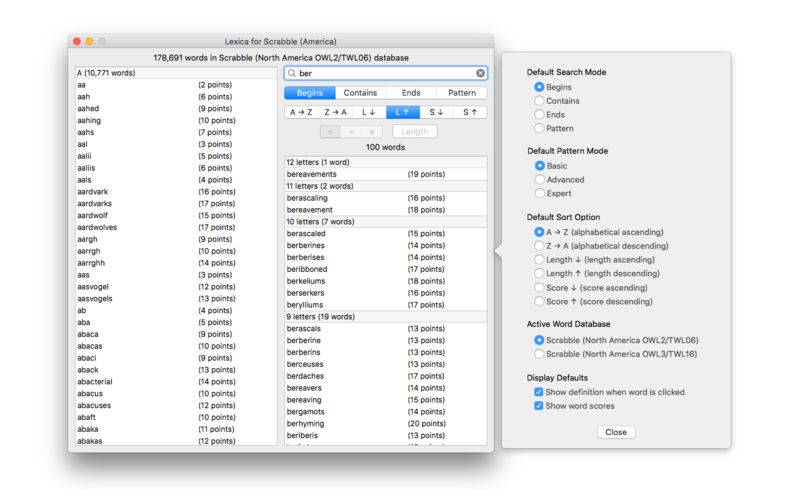Viewport: 800px width, 500px height.
Task: Click the "A (10,771 words)" list header
Action: click(176, 73)
